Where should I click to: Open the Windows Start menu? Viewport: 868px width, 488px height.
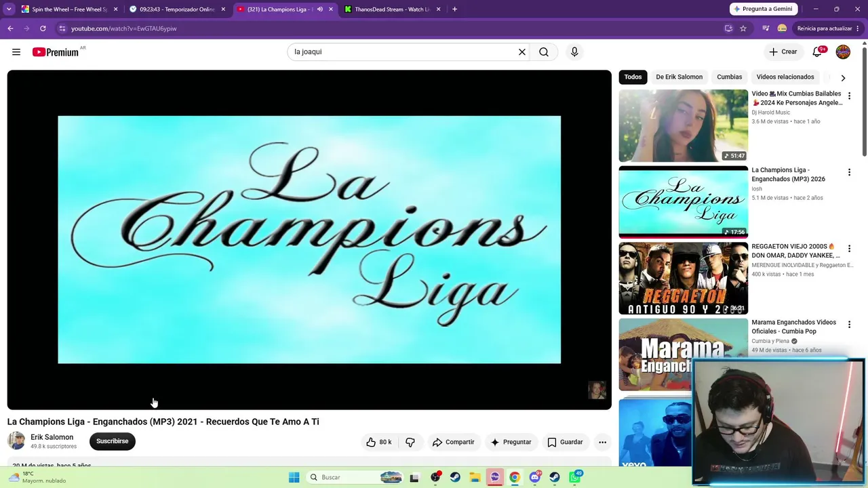click(x=294, y=477)
